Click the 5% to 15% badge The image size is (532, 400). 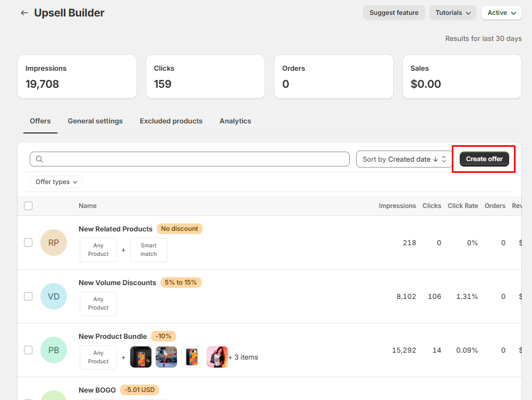[x=181, y=282]
